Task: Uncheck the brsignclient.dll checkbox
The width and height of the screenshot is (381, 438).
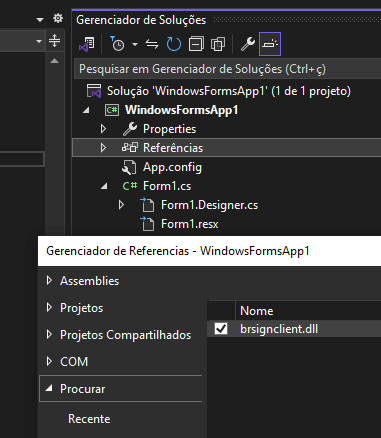Action: tap(221, 329)
